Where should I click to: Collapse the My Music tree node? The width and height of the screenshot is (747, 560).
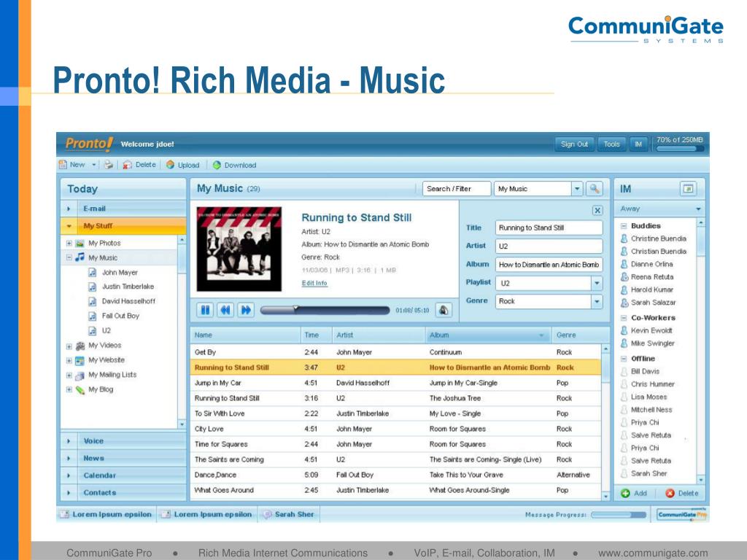pyautogui.click(x=69, y=257)
